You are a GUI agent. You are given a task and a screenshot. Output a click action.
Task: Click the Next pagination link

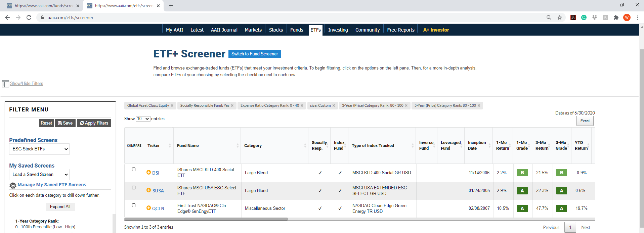[x=586, y=228]
